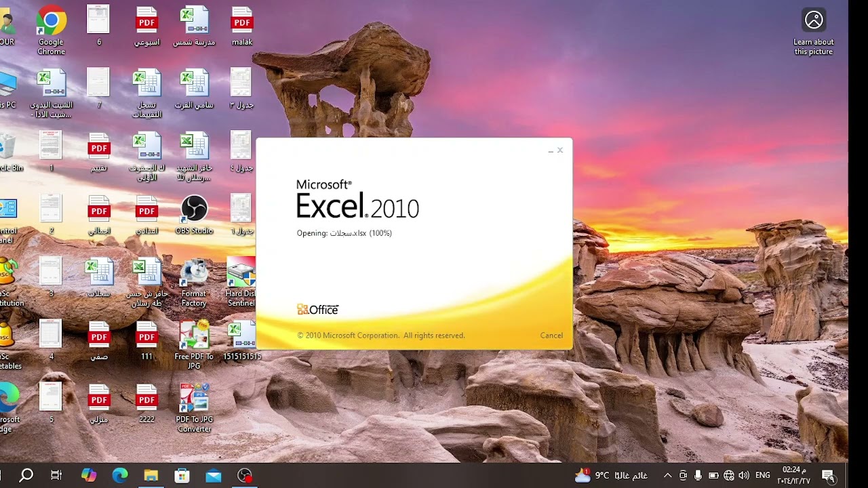Open network settings from the globe icon

click(729, 475)
